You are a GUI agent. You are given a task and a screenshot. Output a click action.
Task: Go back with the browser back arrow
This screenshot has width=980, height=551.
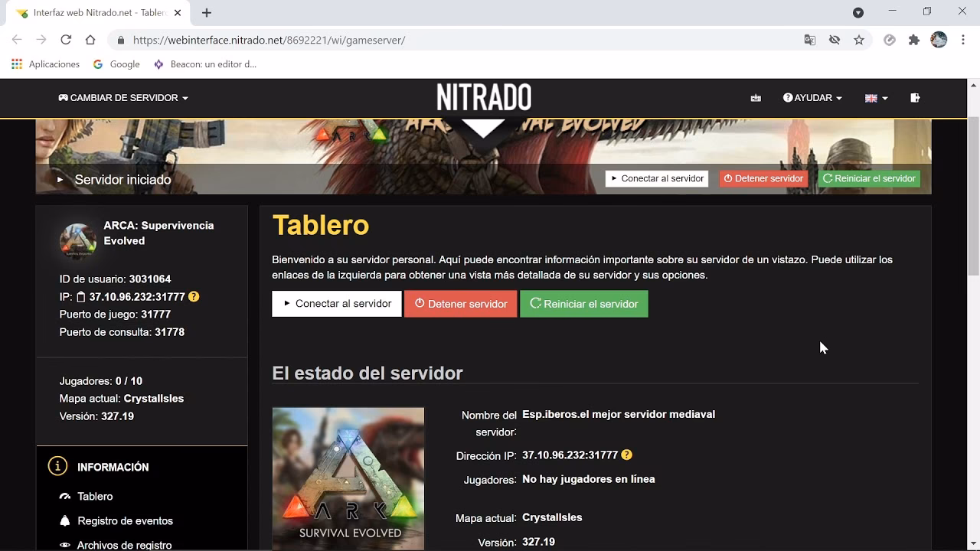coord(17,40)
